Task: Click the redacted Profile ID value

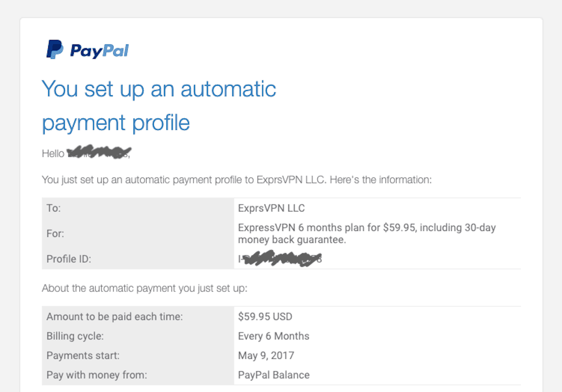Action: [x=280, y=258]
